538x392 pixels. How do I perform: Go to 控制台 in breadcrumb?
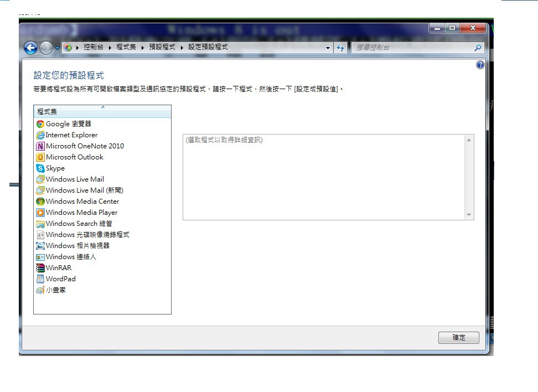click(x=94, y=47)
